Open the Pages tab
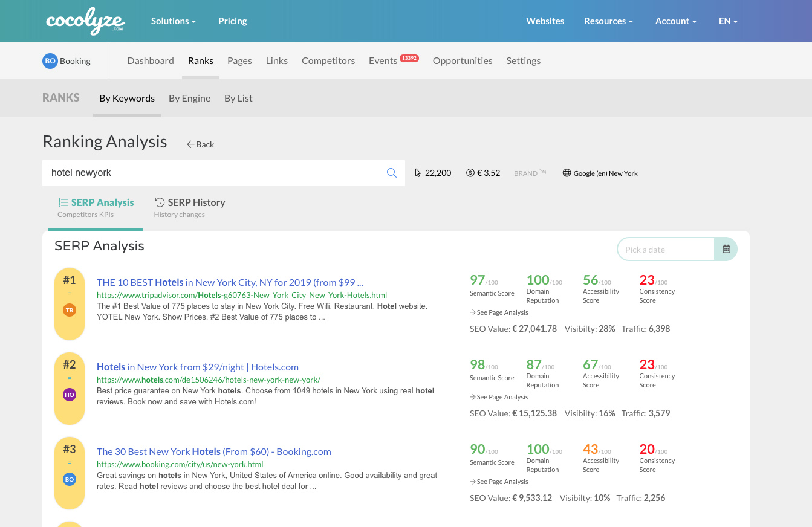The width and height of the screenshot is (812, 527). pyautogui.click(x=239, y=60)
